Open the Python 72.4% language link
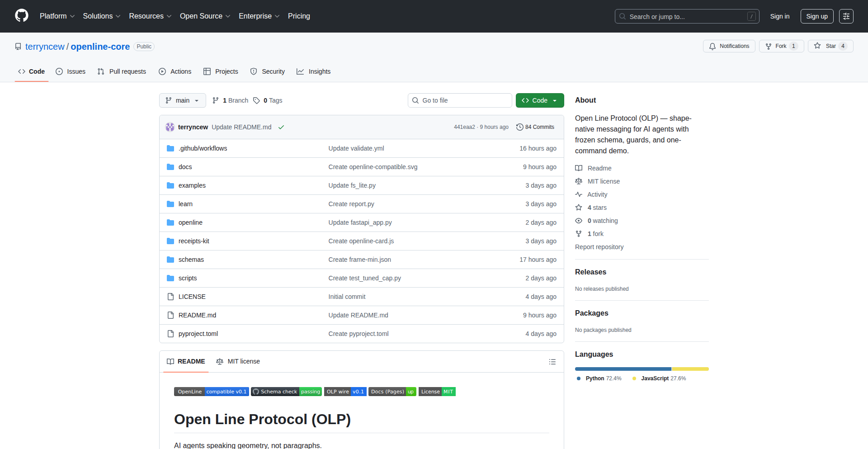 click(599, 378)
